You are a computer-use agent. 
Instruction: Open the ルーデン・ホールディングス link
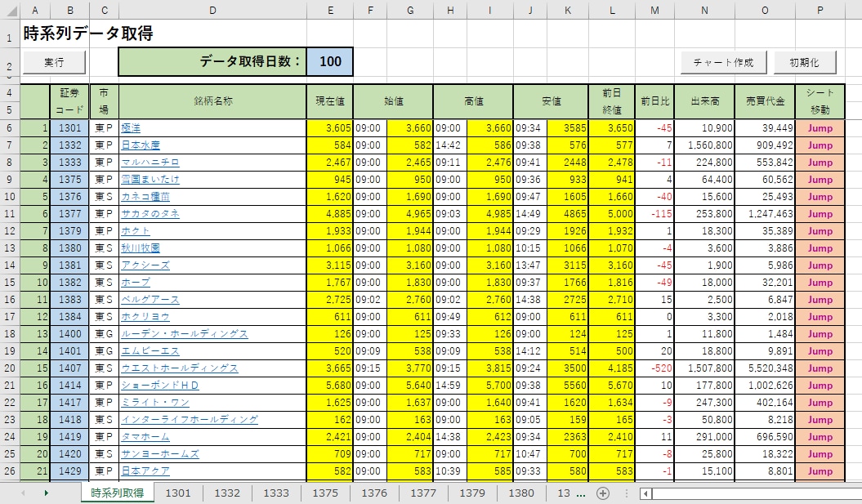tap(185, 333)
